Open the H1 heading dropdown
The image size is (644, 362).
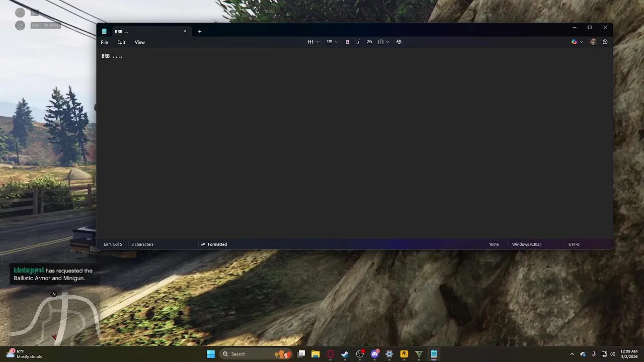313,42
